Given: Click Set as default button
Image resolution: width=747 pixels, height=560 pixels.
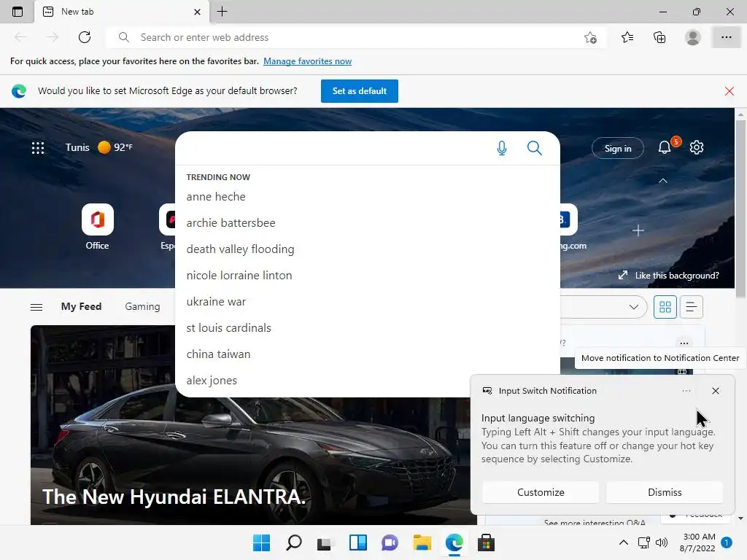Looking at the screenshot, I should click(359, 91).
